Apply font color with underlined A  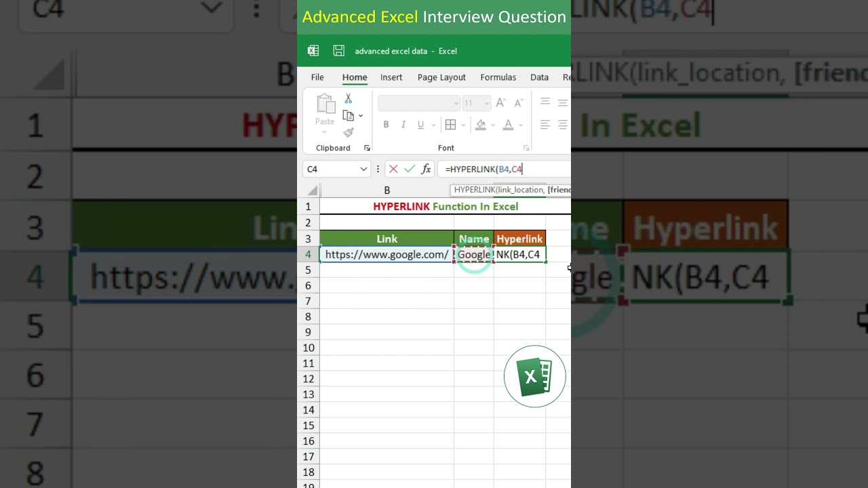pos(509,125)
